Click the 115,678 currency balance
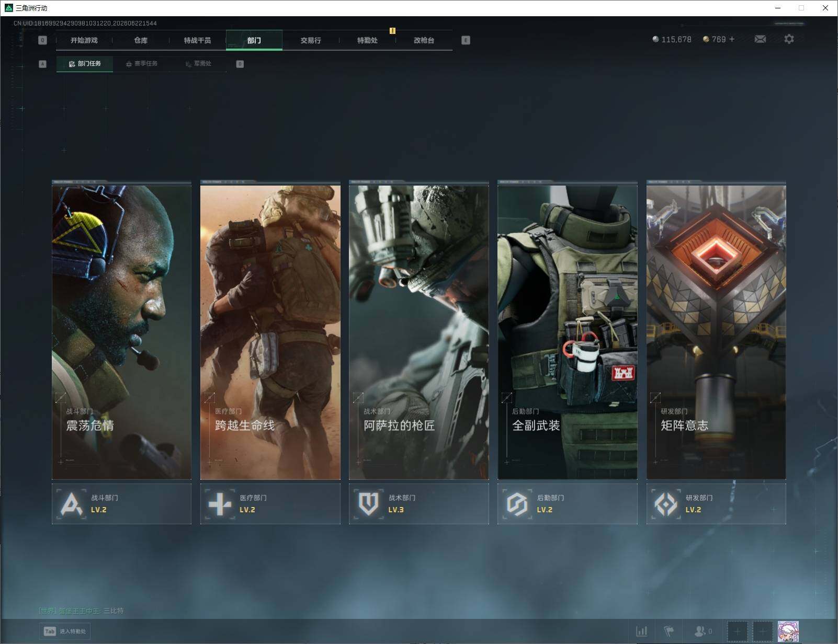 tap(672, 39)
